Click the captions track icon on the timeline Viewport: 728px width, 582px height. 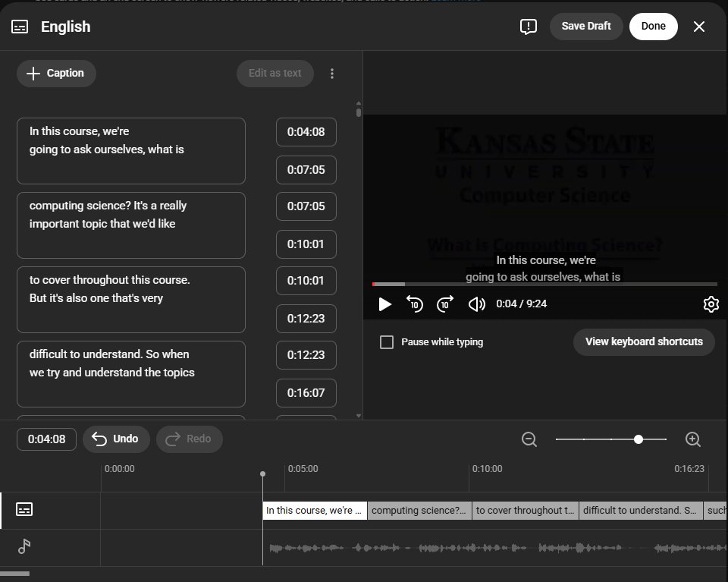[x=24, y=510]
